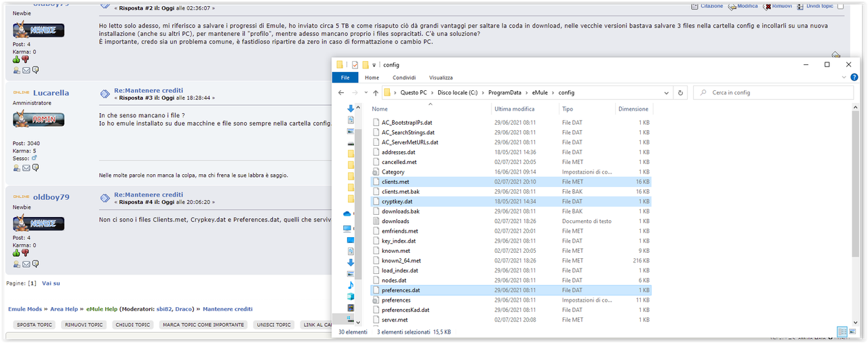Screen dimensions: 868x343
Task: Select the file addresses.dat
Action: 511,153
